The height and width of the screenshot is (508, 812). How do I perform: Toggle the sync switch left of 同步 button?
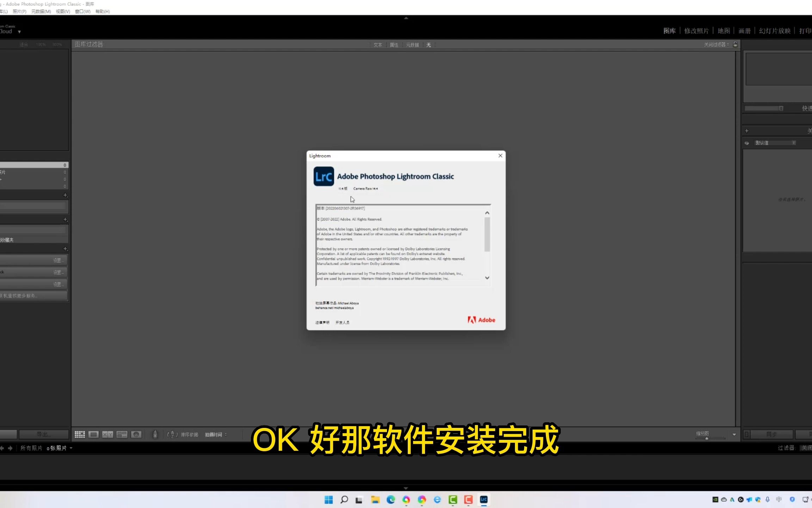click(746, 435)
